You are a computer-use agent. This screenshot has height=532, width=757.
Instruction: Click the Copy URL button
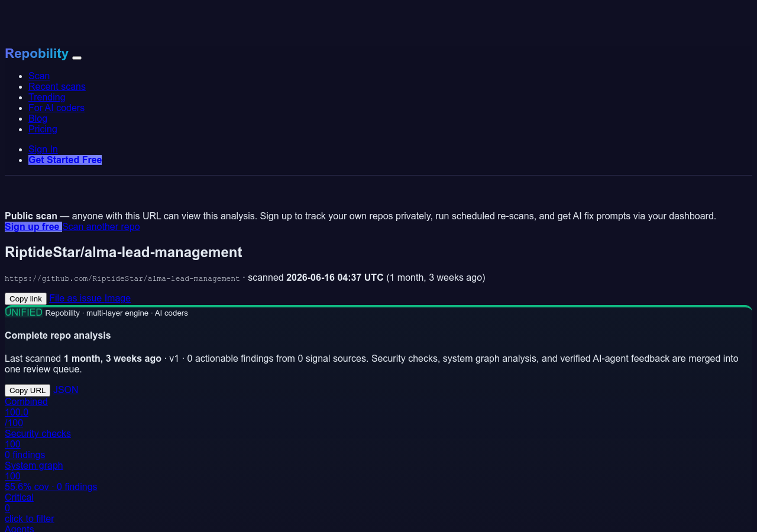pyautogui.click(x=27, y=390)
